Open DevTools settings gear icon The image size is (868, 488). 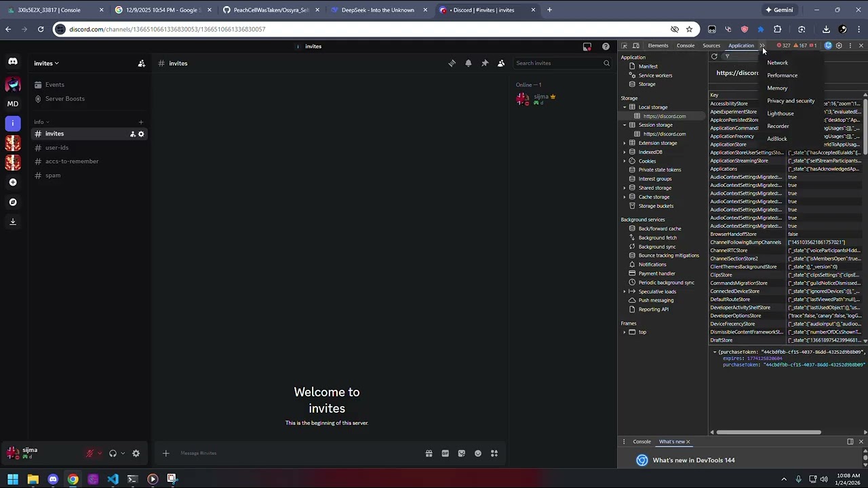coord(839,45)
